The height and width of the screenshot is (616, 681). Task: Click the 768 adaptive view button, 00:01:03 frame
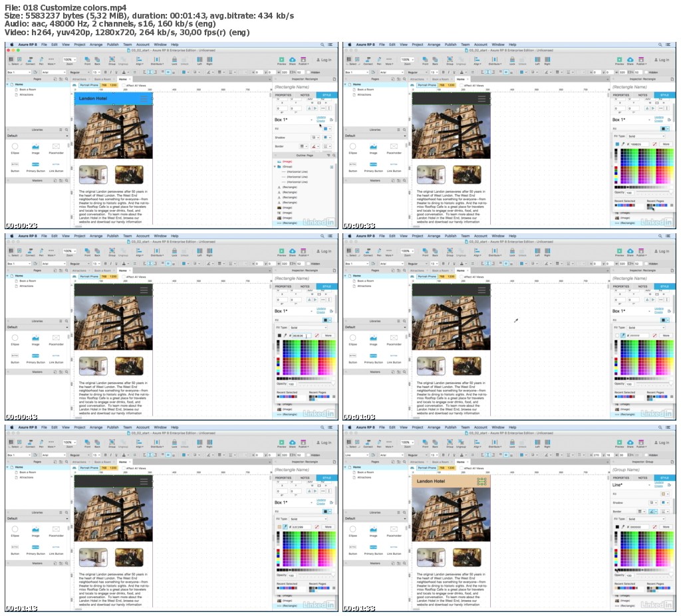[x=442, y=277]
